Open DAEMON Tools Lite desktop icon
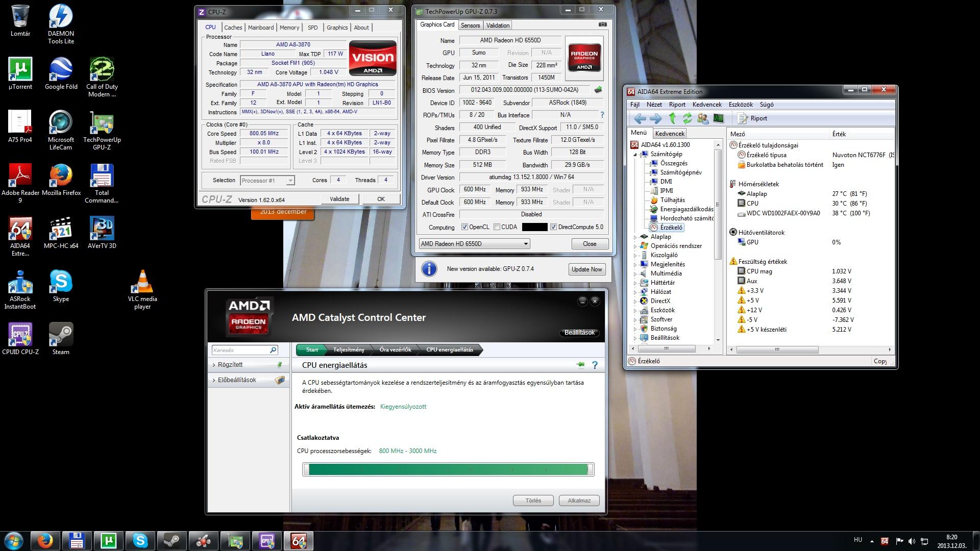The width and height of the screenshot is (980, 551). tap(61, 24)
